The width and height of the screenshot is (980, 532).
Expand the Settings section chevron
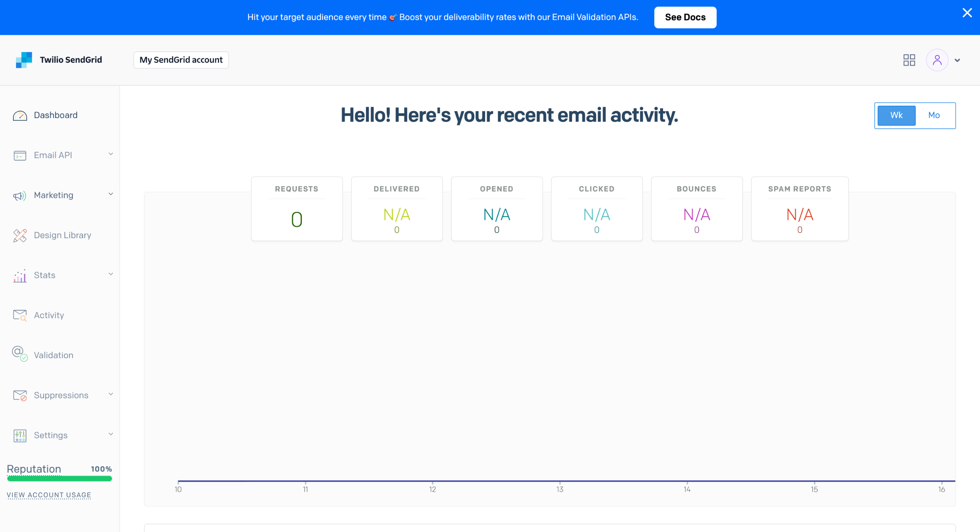[111, 434]
